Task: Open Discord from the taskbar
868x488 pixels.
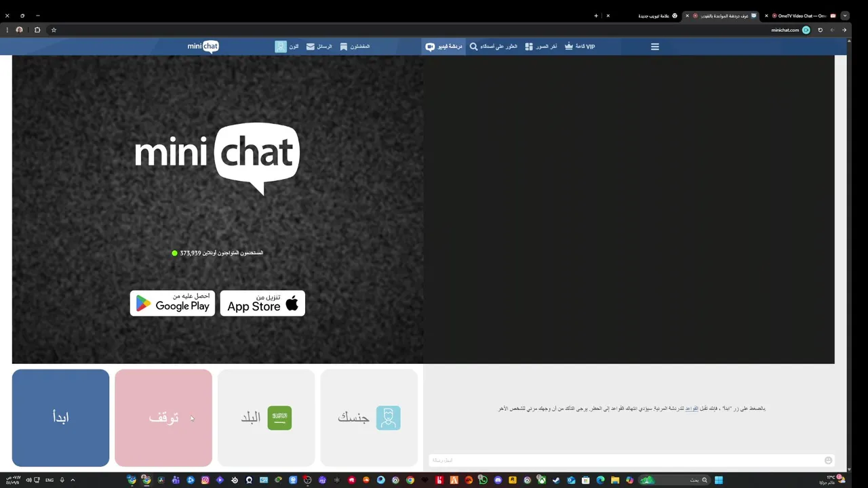Action: click(x=498, y=480)
